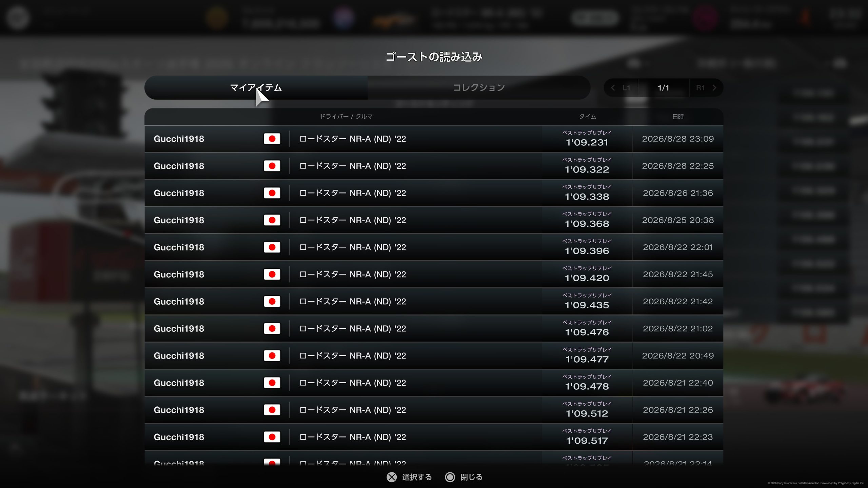Select the ghost dated 2026/8/21 22:26

[434, 410]
